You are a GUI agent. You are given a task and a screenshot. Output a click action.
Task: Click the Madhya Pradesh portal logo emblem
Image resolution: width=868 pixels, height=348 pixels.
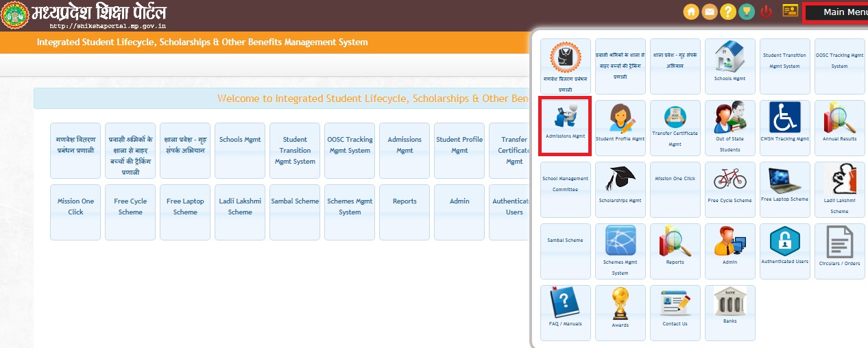coord(15,15)
